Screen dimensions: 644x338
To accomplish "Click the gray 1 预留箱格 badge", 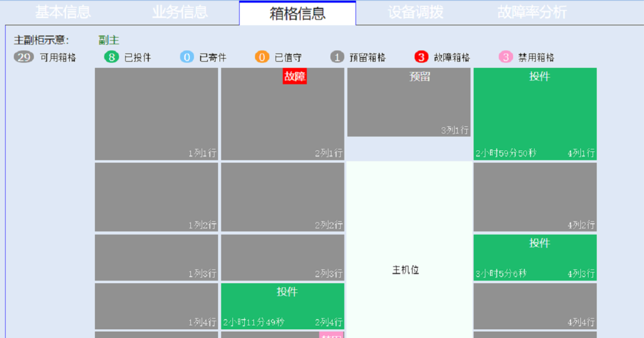I will [337, 57].
